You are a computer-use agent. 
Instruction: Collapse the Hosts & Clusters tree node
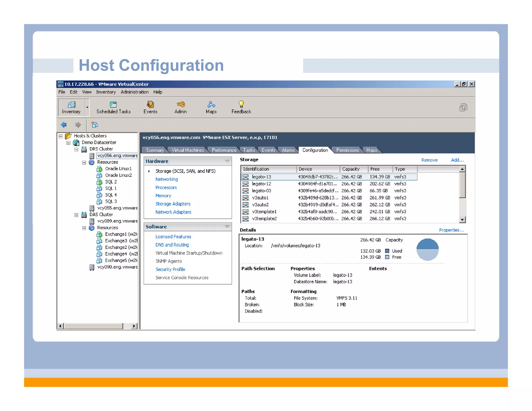tap(61, 136)
